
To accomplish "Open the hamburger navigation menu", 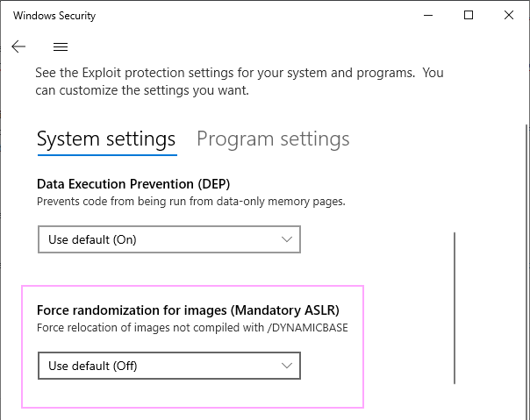I will point(61,46).
